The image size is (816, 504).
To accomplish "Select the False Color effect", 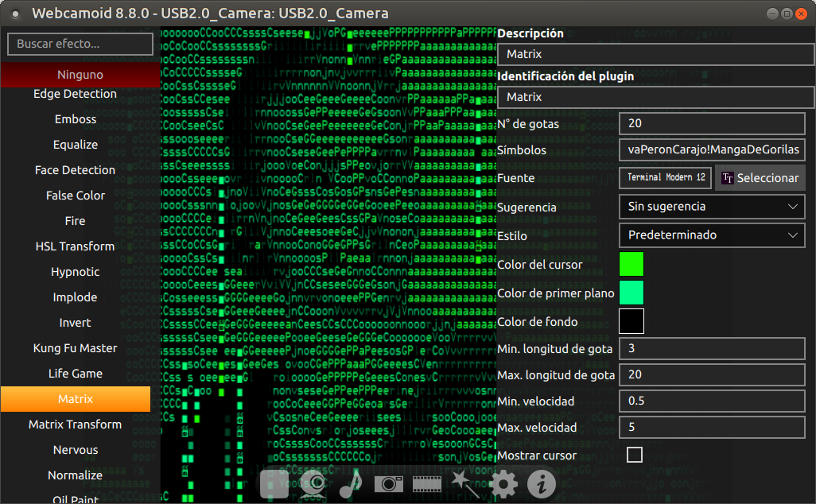I will tap(76, 196).
